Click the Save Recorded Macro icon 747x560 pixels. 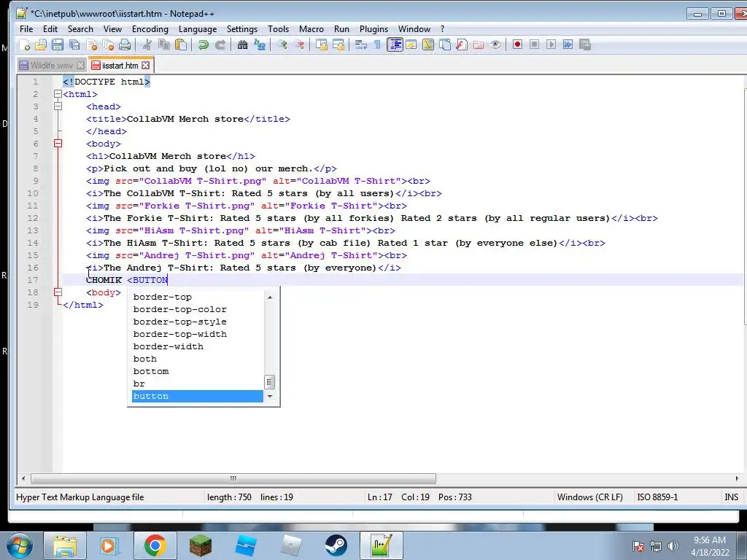(584, 44)
